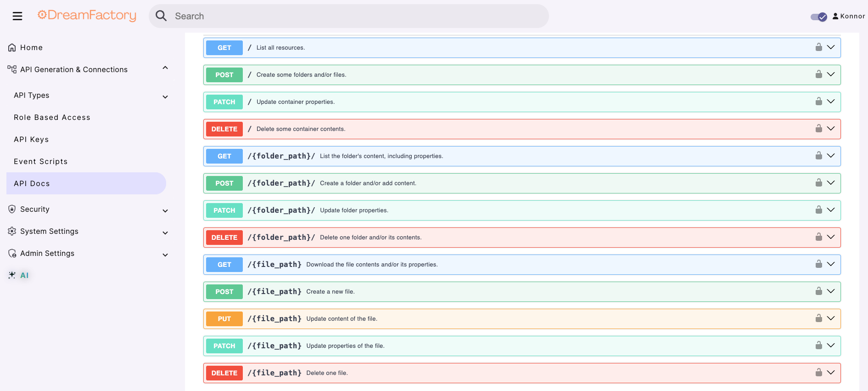Click DELETE button for Delete one folder
The height and width of the screenshot is (391, 868).
(224, 238)
